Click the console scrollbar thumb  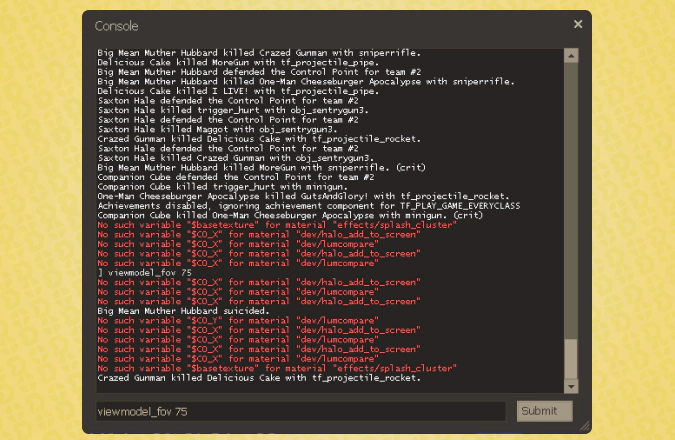[x=571, y=357]
